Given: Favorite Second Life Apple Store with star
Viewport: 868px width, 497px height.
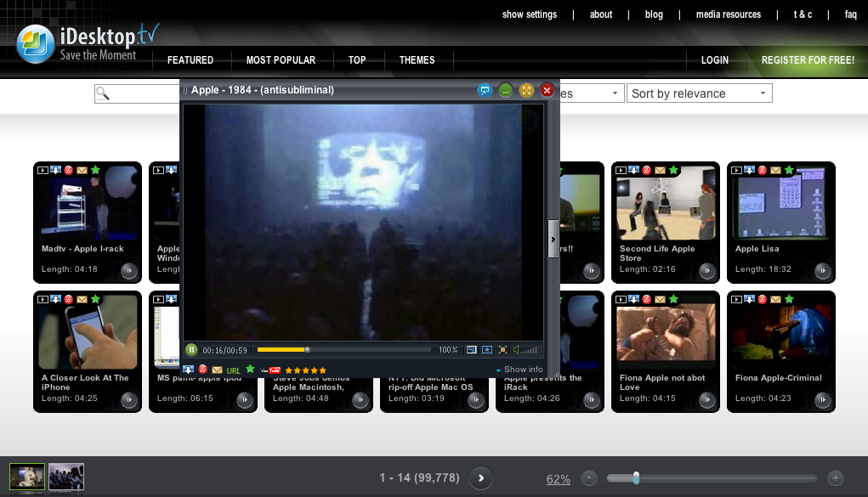Looking at the screenshot, I should coord(673,169).
